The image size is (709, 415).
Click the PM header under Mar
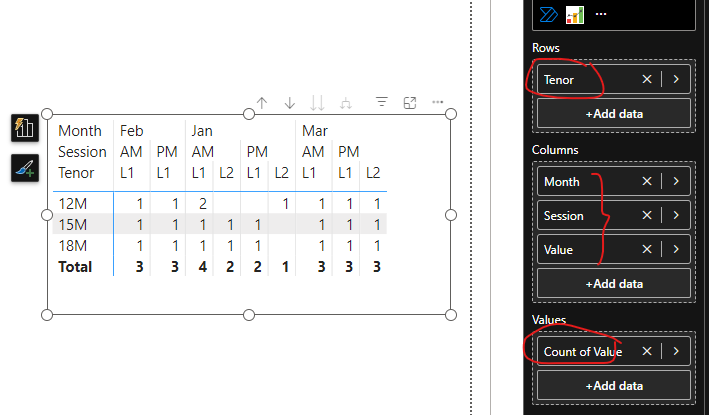[349, 151]
